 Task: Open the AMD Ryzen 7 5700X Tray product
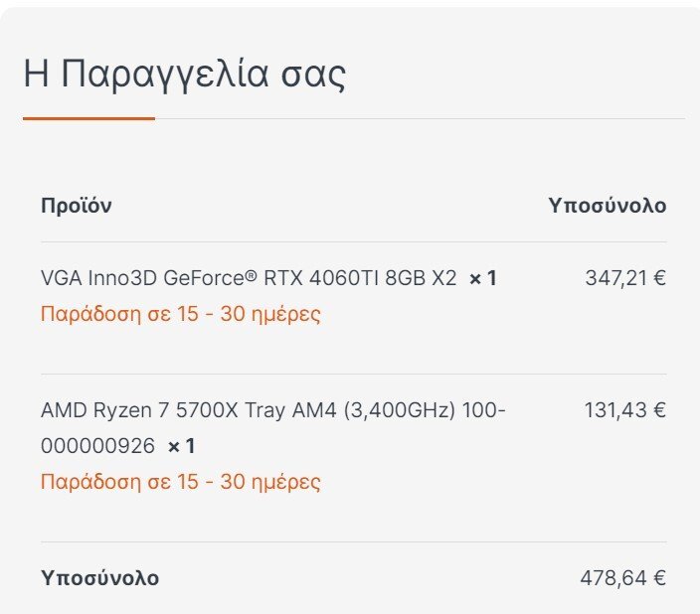pos(272,427)
